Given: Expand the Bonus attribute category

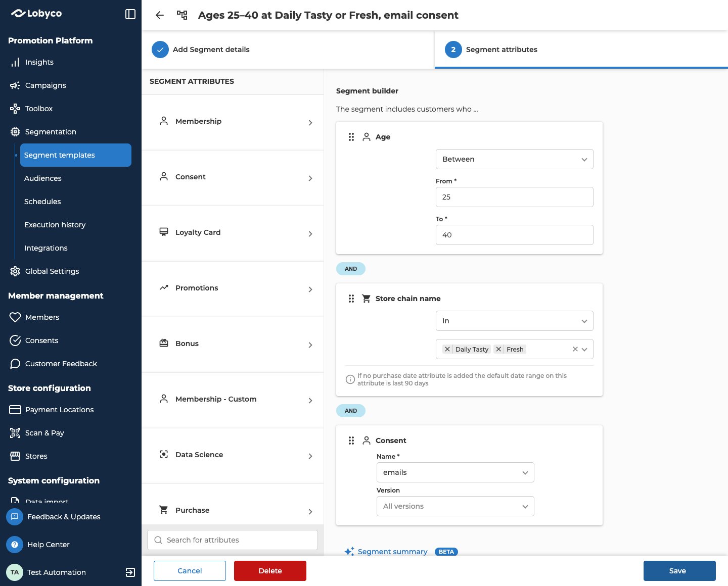Looking at the screenshot, I should click(x=233, y=345).
